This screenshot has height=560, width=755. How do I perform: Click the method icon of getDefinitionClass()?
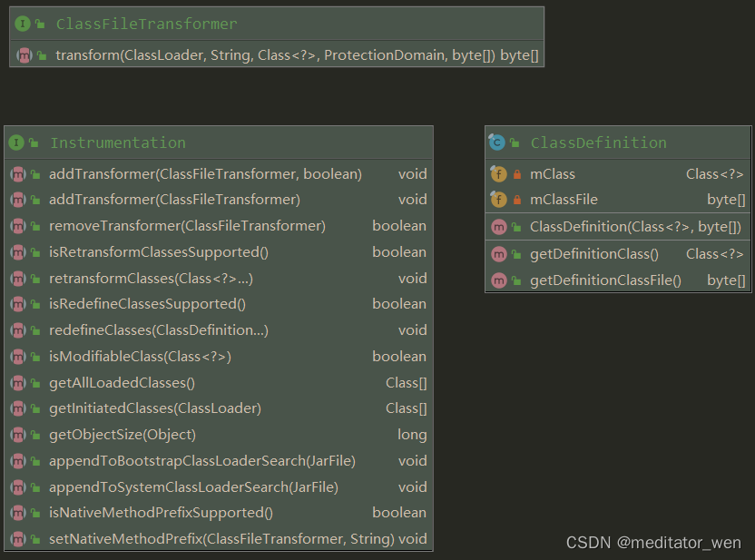[x=499, y=254]
